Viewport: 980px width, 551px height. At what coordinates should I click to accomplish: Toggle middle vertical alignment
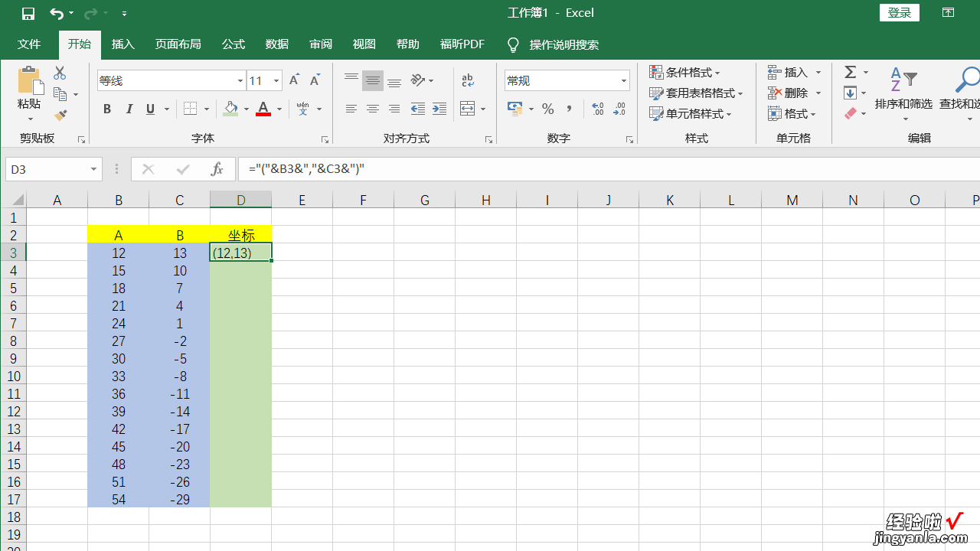point(373,80)
